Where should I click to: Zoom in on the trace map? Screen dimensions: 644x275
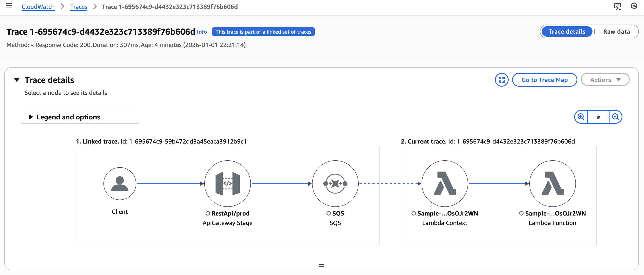[581, 117]
